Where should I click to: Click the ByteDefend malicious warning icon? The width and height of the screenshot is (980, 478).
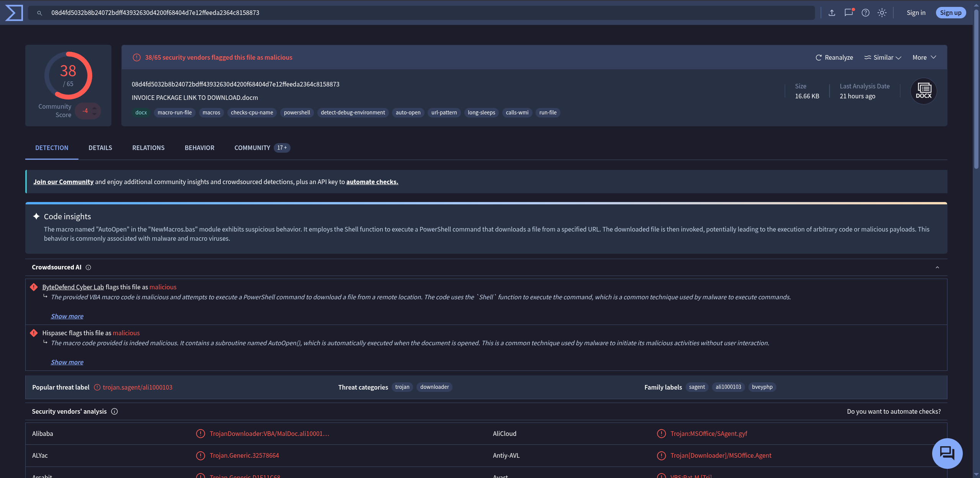pyautogui.click(x=34, y=287)
